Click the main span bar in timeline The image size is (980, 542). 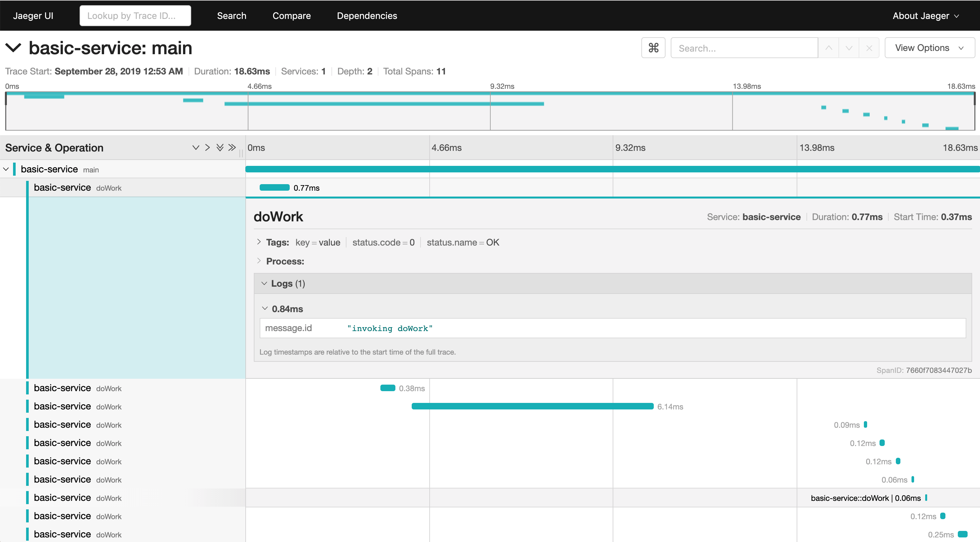(613, 169)
